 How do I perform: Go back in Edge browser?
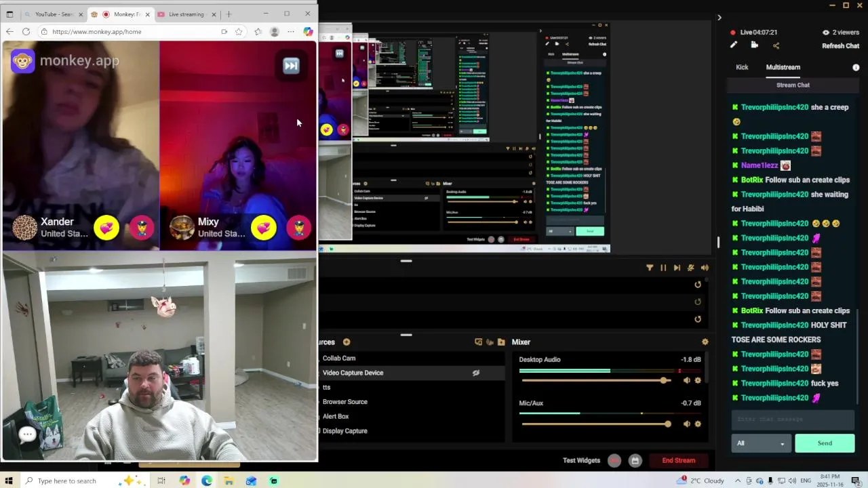9,31
